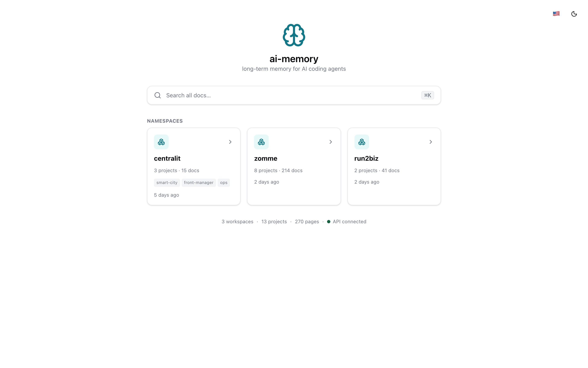This screenshot has width=588, height=368.
Task: Click '3 projects · 15 docs' text
Action: 176,170
